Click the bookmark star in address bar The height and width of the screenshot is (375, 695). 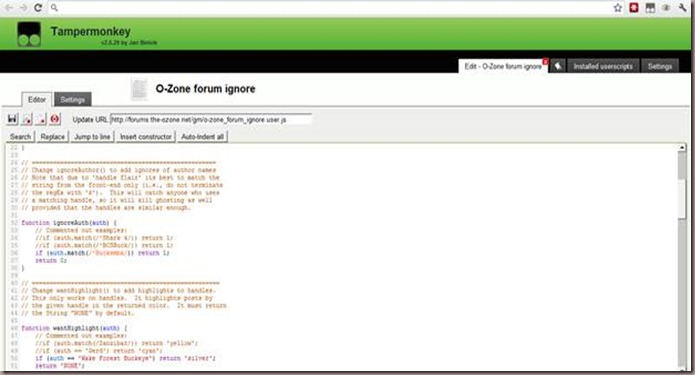[x=617, y=8]
